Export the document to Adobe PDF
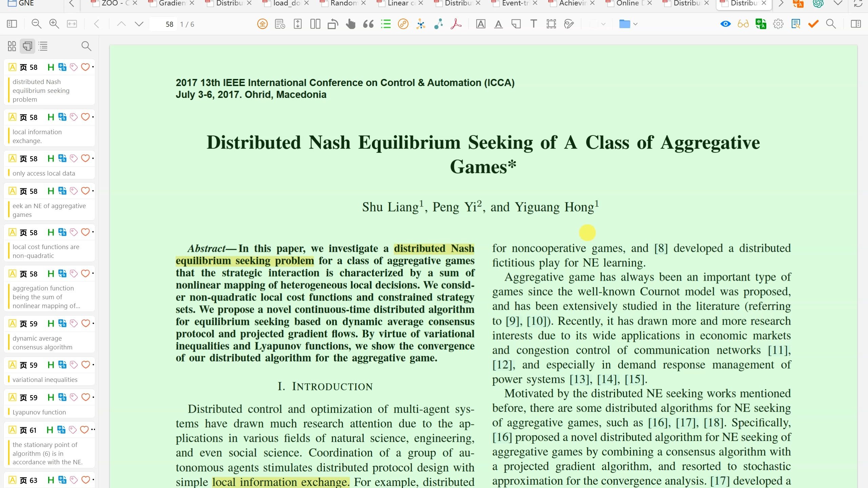 456,24
